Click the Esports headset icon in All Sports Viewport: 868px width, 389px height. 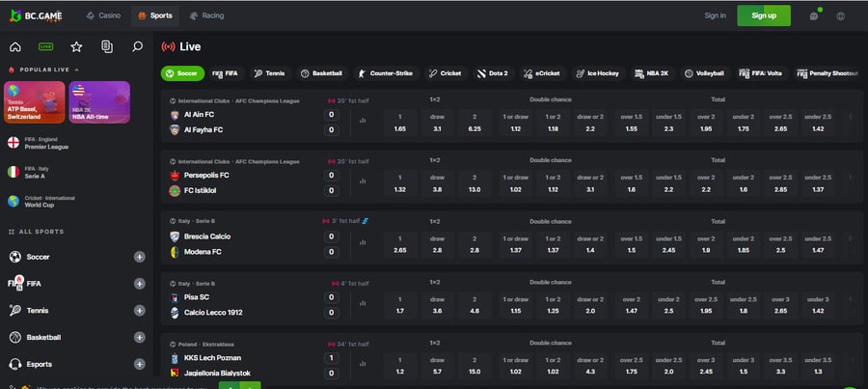15,365
